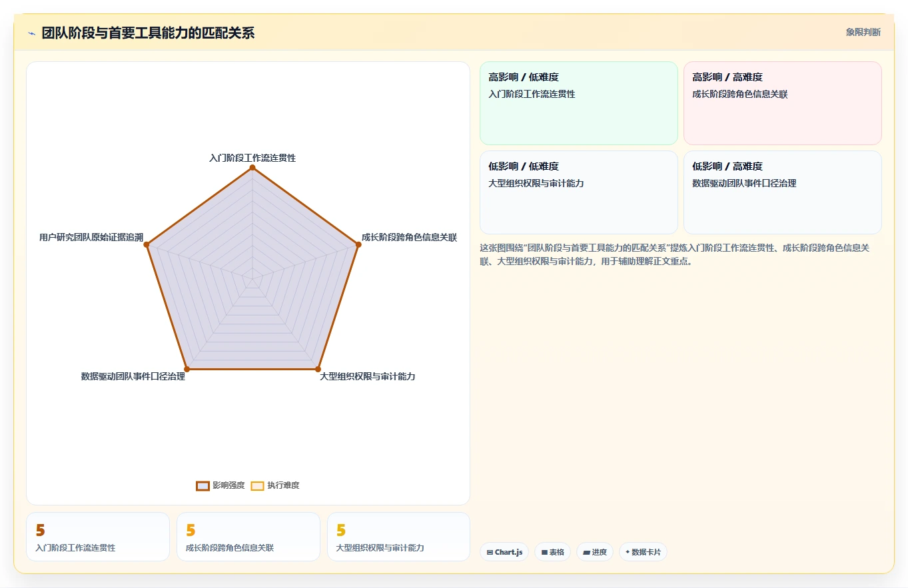Viewport: 908px width, 588px height.
Task: Click the title 团队阶段与首要工具能力的匹配关系
Action: (x=148, y=33)
